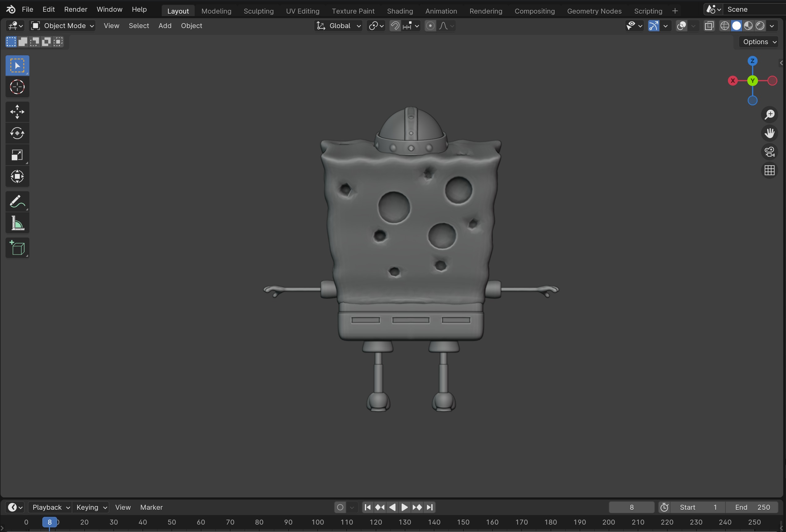
Task: Click the blue frame 8 playhead marker
Action: tap(49, 522)
